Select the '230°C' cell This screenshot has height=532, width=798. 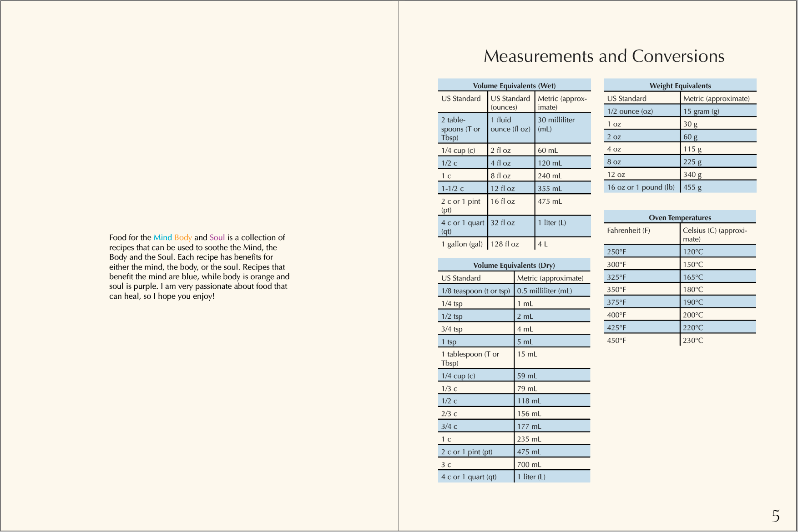pos(718,340)
